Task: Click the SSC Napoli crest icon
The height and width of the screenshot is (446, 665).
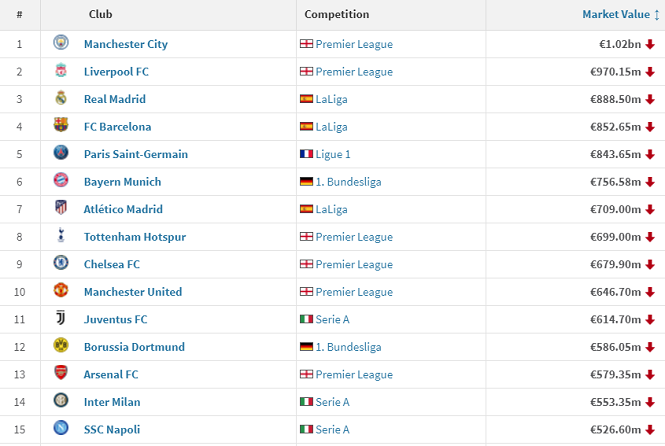Action: pos(61,428)
